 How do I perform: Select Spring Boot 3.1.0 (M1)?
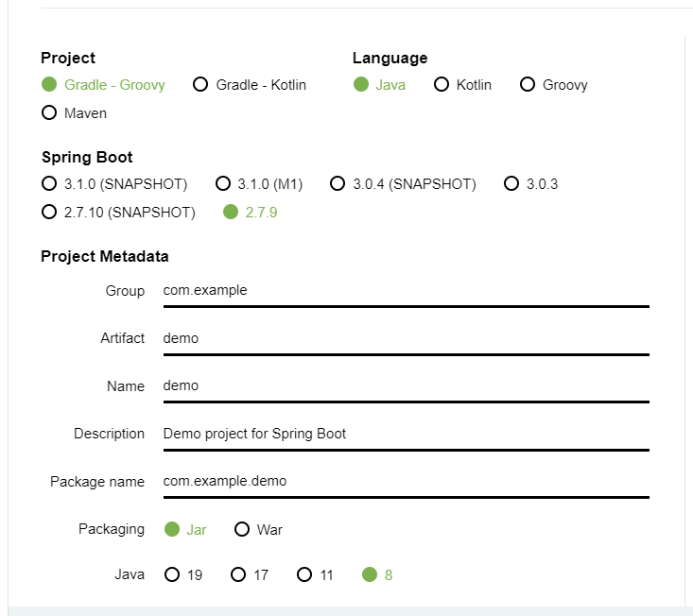258,183
